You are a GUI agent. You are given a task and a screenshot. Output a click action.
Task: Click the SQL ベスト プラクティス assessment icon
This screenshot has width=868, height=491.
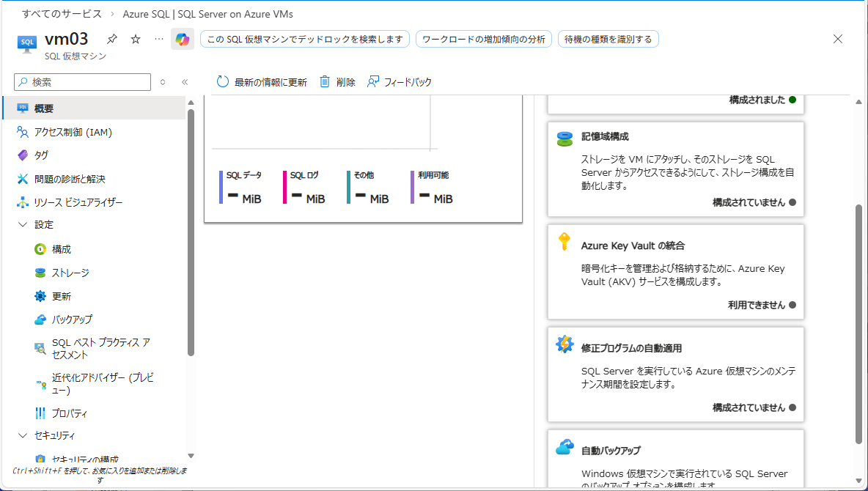click(40, 348)
